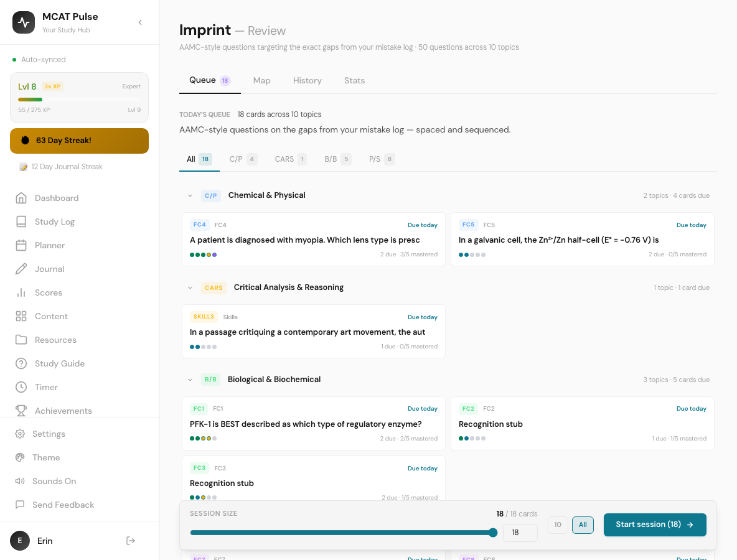Open the Dashboard home icon
The image size is (737, 560).
(x=21, y=198)
